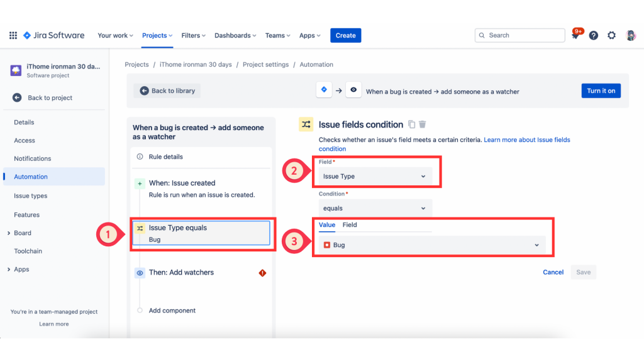
Task: Open the Your work menu
Action: click(x=116, y=35)
